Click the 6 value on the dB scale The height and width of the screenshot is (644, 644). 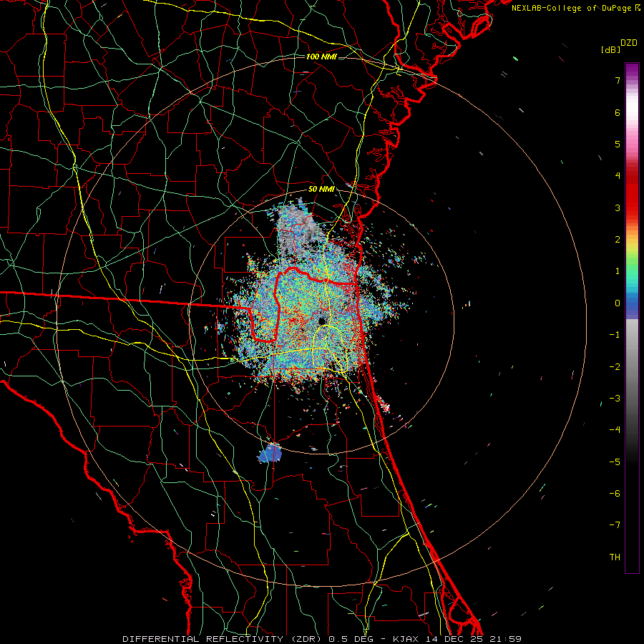point(618,112)
